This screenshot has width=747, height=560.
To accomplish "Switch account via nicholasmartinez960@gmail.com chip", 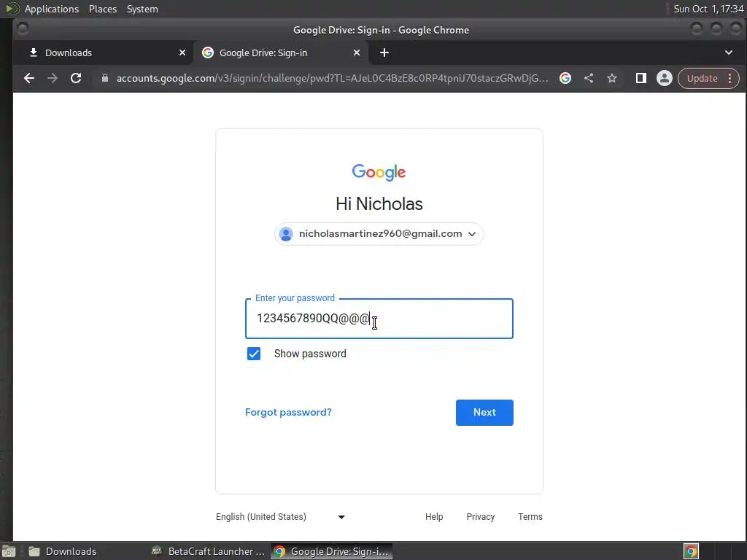I will 379,234.
